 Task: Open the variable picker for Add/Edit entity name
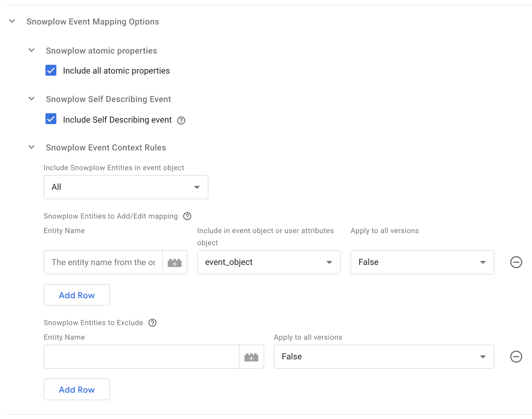click(x=175, y=262)
